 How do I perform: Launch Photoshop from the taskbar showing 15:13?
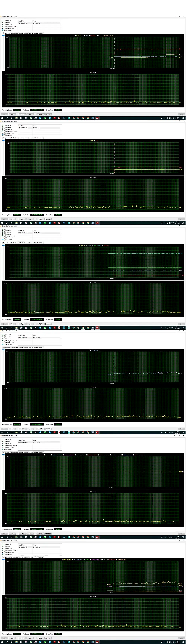point(64,118)
